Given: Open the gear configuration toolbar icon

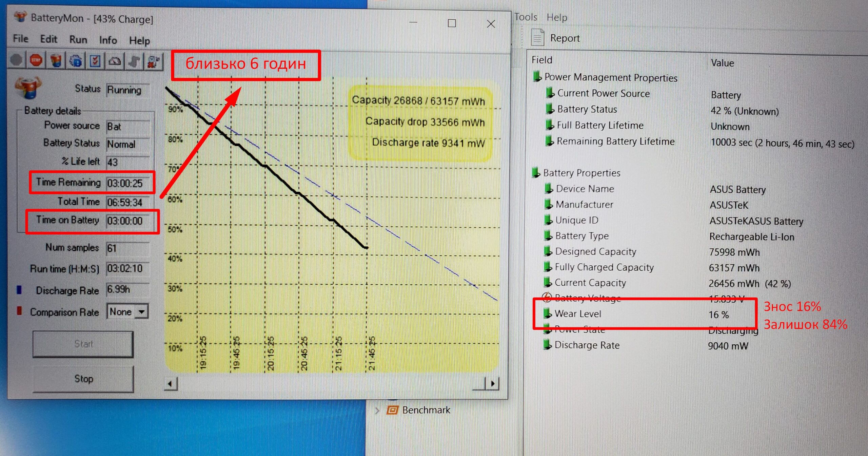Looking at the screenshot, I should [x=75, y=61].
